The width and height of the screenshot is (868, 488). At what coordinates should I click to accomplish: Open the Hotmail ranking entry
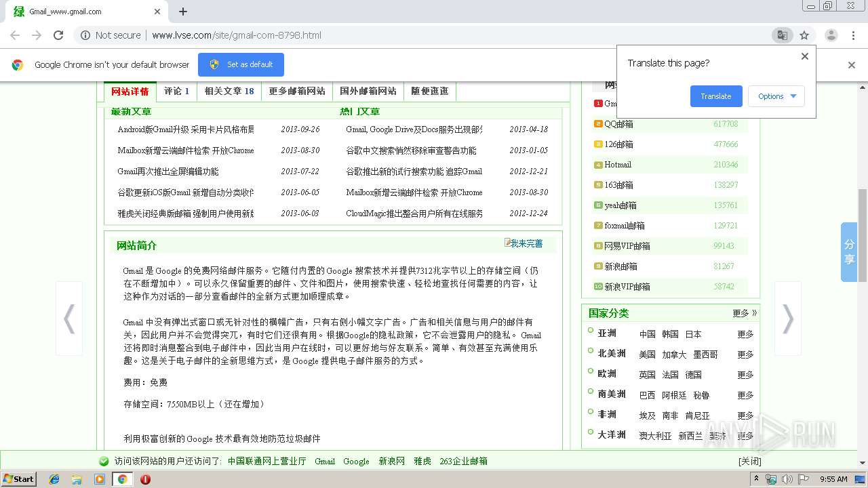point(618,165)
